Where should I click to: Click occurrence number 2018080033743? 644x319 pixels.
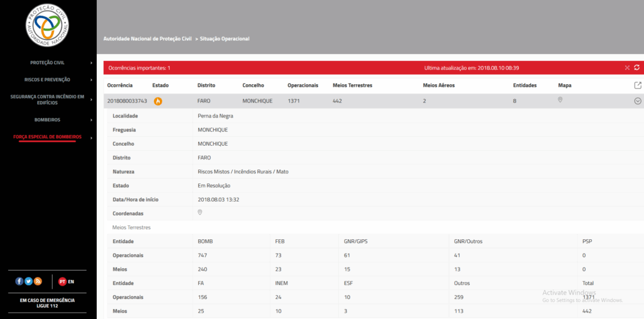click(x=127, y=101)
